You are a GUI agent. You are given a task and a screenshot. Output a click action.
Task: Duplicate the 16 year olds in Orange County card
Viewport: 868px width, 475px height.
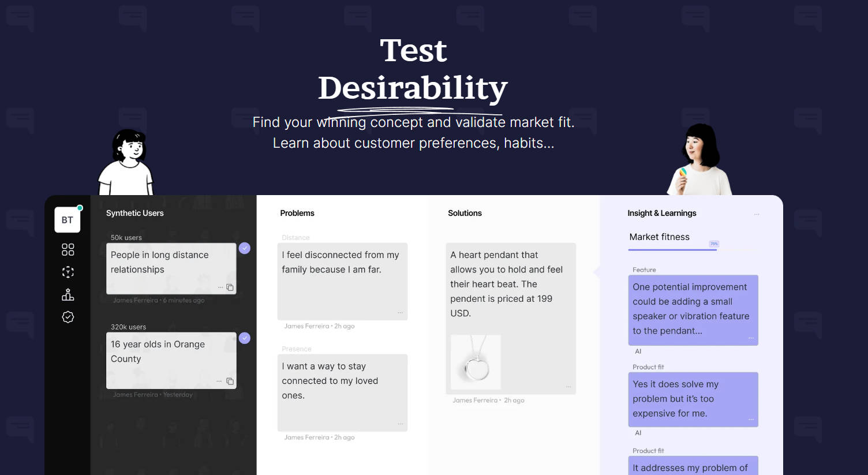point(230,381)
